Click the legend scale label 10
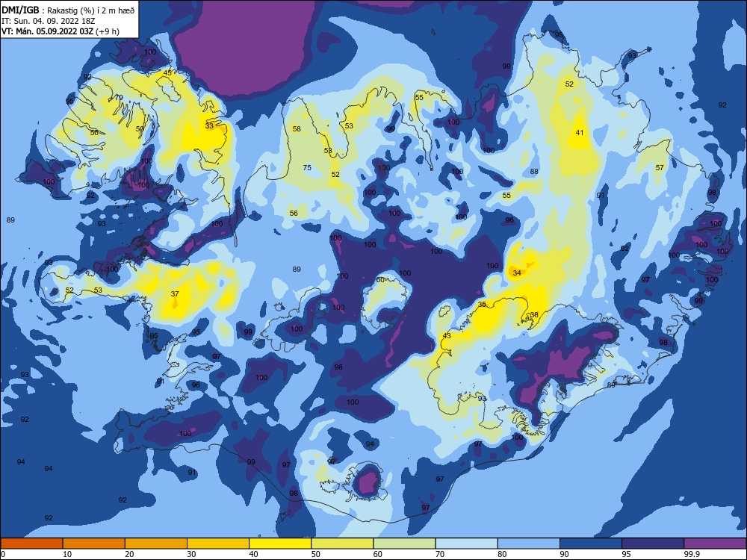 67,554
